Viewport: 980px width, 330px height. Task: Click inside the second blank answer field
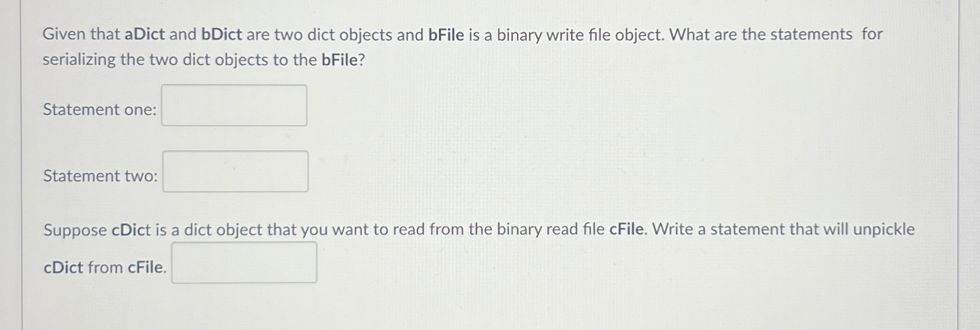tap(236, 172)
